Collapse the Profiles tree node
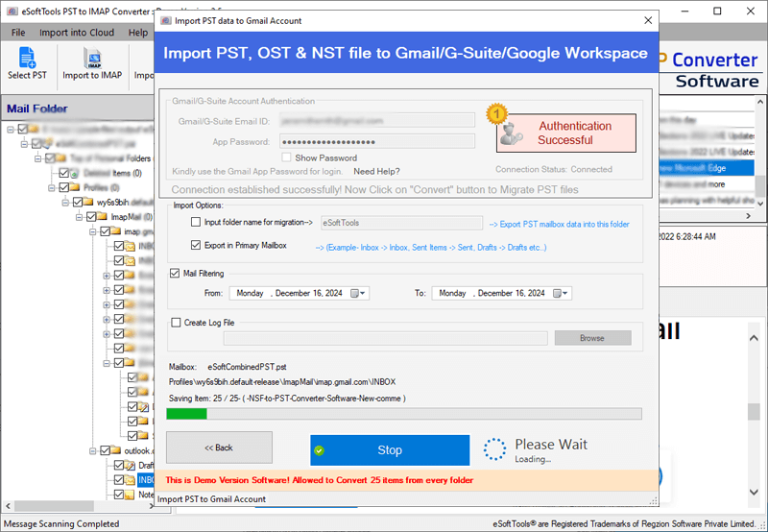The image size is (768, 532). (52, 187)
